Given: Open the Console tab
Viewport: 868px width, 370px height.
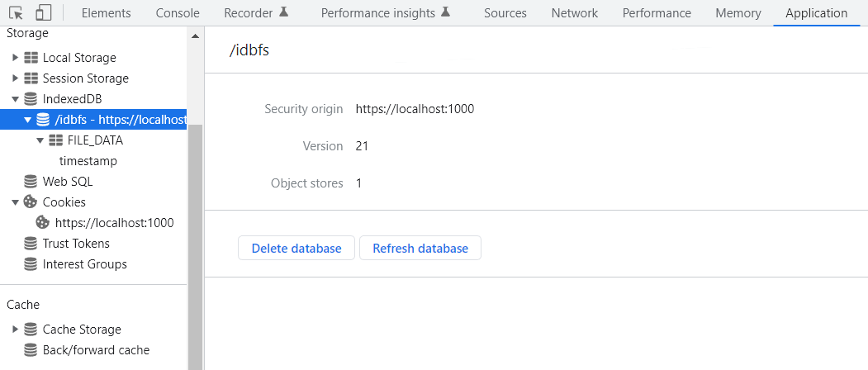Looking at the screenshot, I should (178, 13).
